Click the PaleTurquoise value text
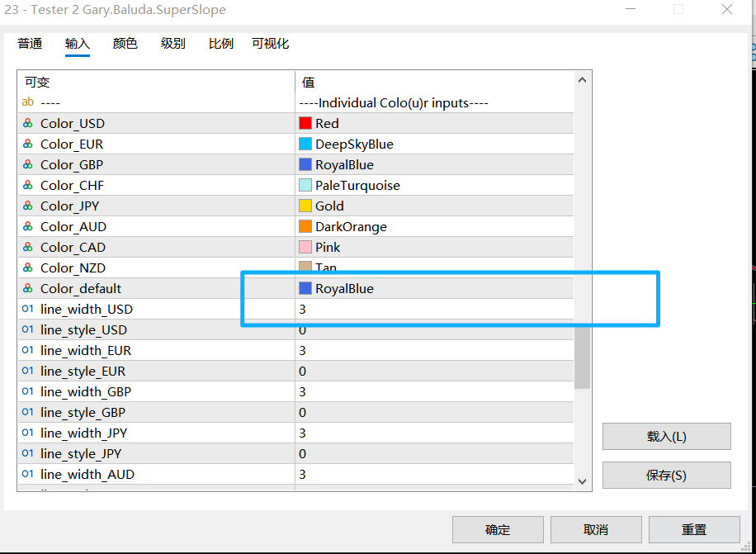Viewport: 756px width, 554px height. pos(357,186)
